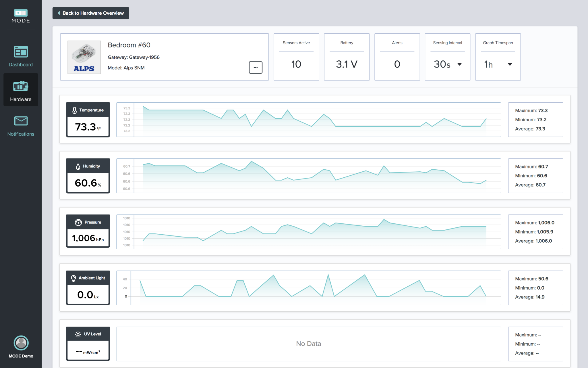Click the Sensors Active tile
Screen dimensions: 588x368
(296, 57)
